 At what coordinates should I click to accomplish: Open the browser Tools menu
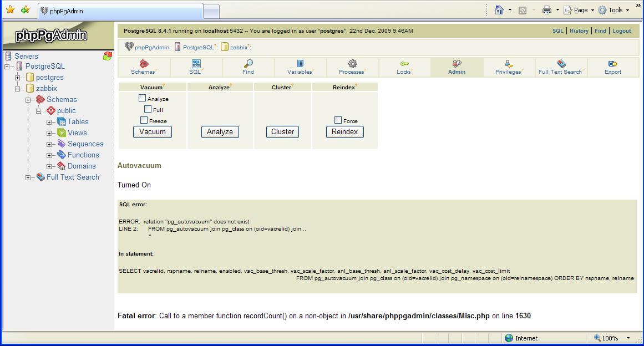tap(613, 11)
